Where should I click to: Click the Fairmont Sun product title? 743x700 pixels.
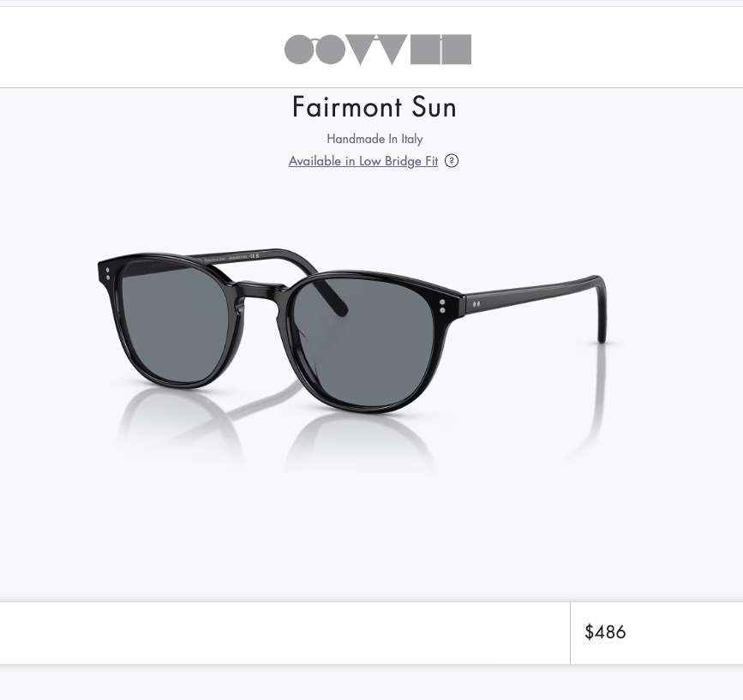[x=374, y=107]
